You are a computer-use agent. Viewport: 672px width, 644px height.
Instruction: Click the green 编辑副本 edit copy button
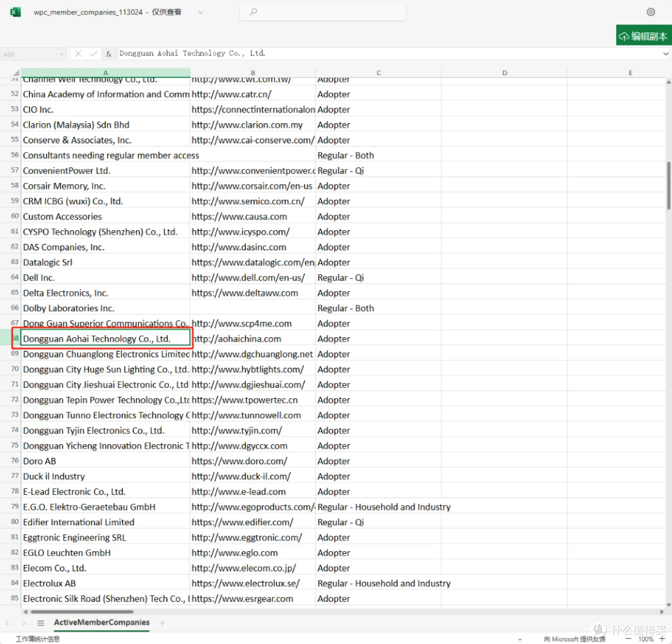click(643, 36)
